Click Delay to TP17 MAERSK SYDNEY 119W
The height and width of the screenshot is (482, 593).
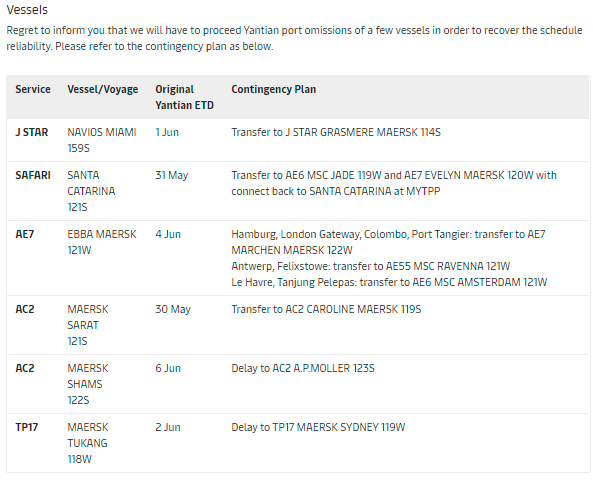(318, 428)
